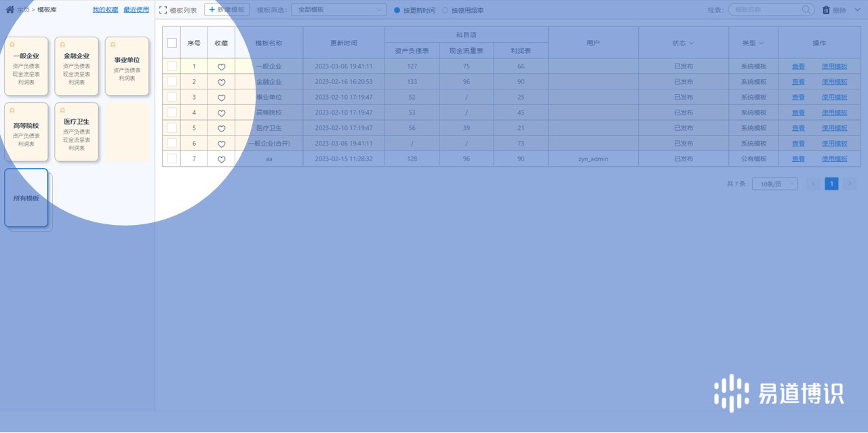
Task: Click 使用模板 link for 医疗卫生 row
Action: (x=834, y=128)
